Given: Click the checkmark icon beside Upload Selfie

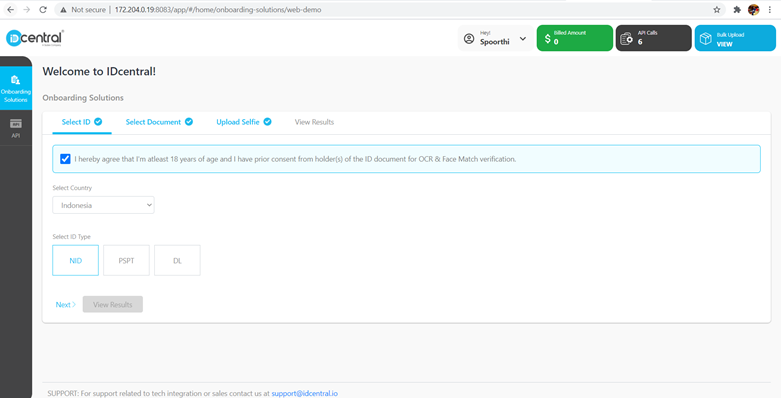Looking at the screenshot, I should click(x=267, y=122).
